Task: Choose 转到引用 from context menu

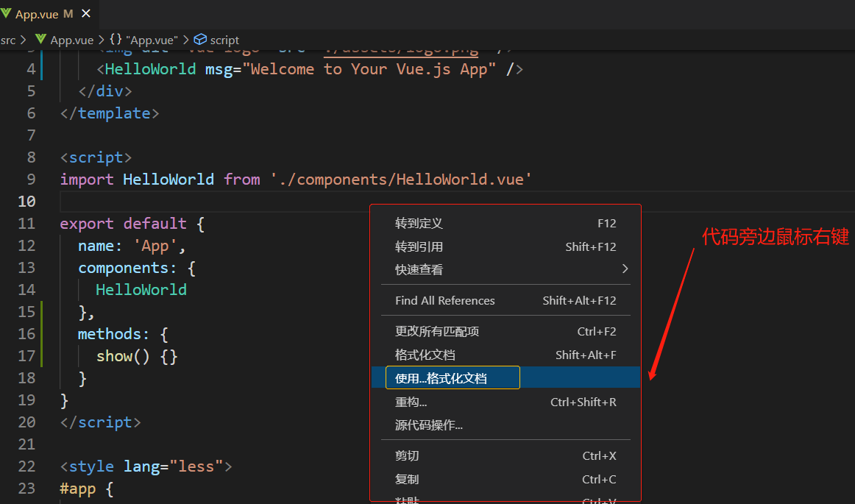Action: click(505, 246)
